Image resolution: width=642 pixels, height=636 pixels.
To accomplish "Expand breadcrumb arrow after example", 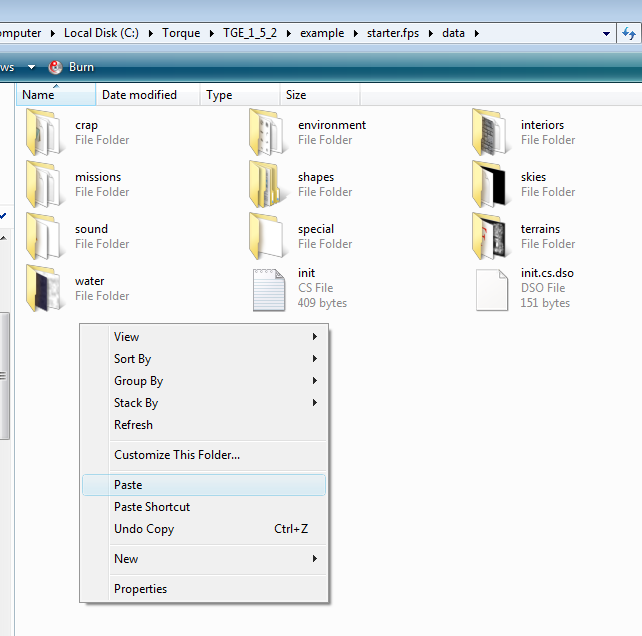I will click(355, 34).
